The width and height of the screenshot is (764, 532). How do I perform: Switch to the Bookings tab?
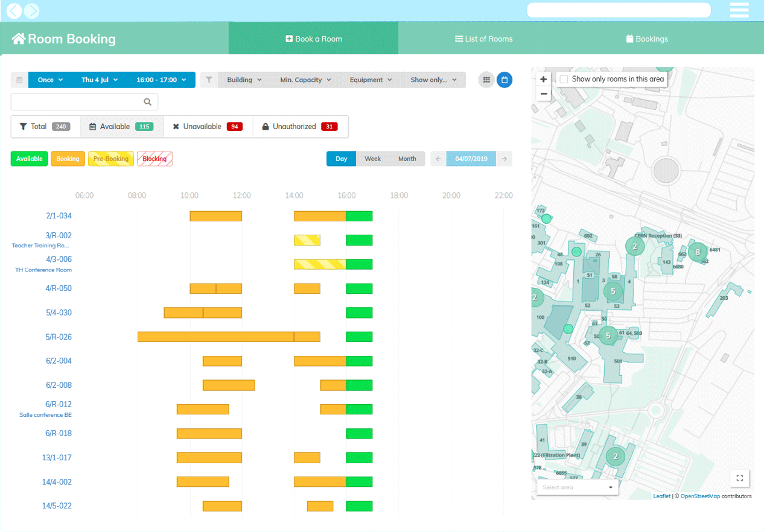point(647,39)
